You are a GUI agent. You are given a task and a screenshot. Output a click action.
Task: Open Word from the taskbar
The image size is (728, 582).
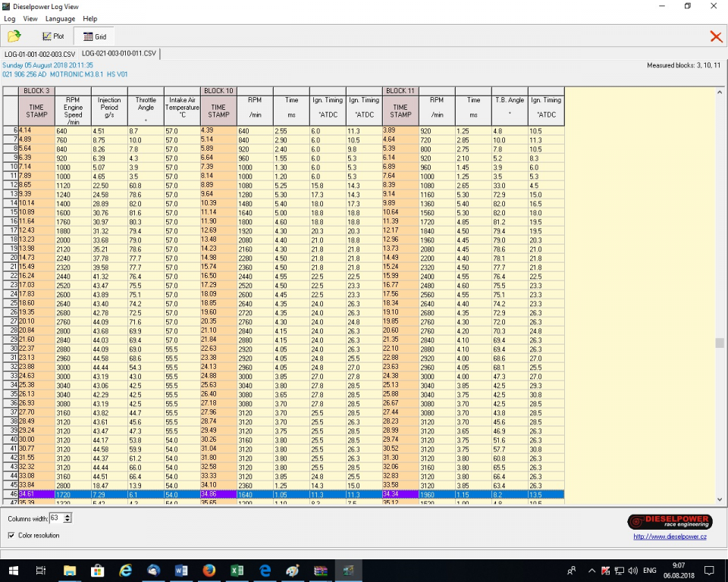(x=180, y=570)
